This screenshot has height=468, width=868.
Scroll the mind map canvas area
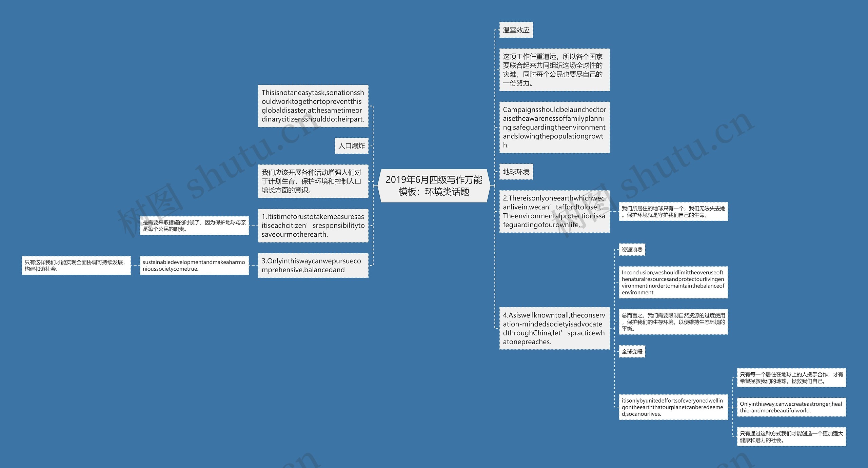tap(434, 234)
